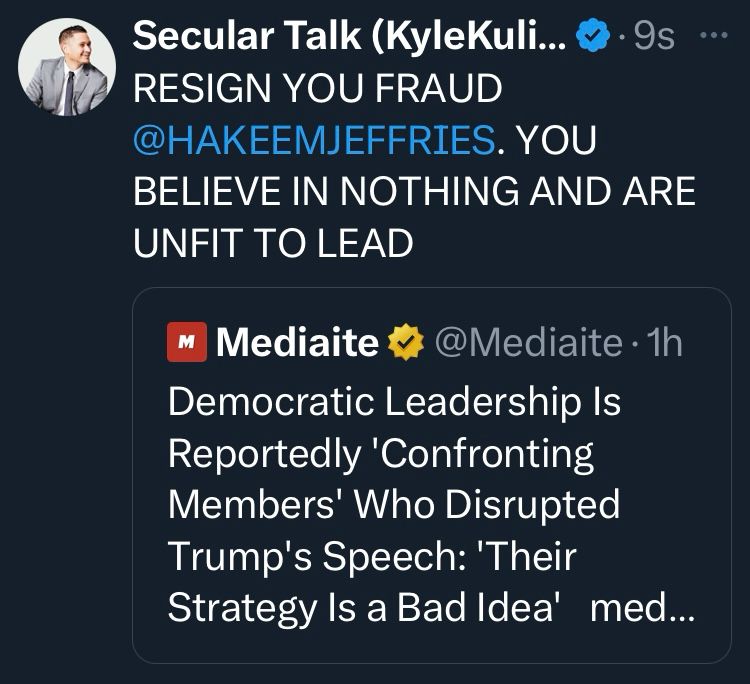Click the gold verified badge next to Mediaite
Image resolution: width=750 pixels, height=684 pixels.
tap(404, 344)
